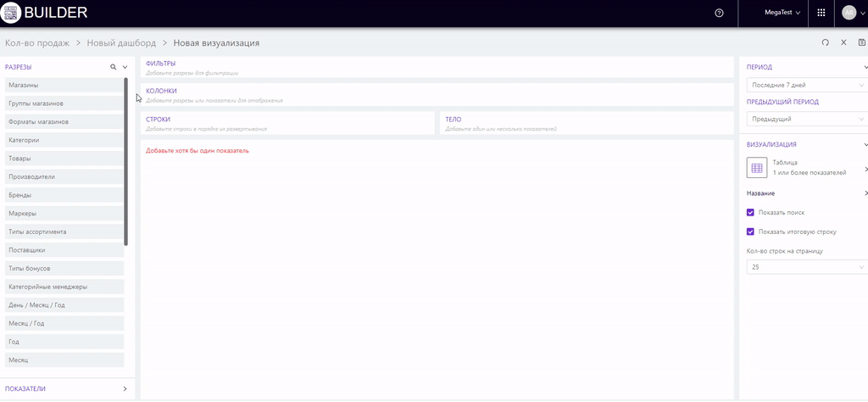Click the search icon in Разрезы panel
Image resolution: width=868 pixels, height=402 pixels.
114,66
